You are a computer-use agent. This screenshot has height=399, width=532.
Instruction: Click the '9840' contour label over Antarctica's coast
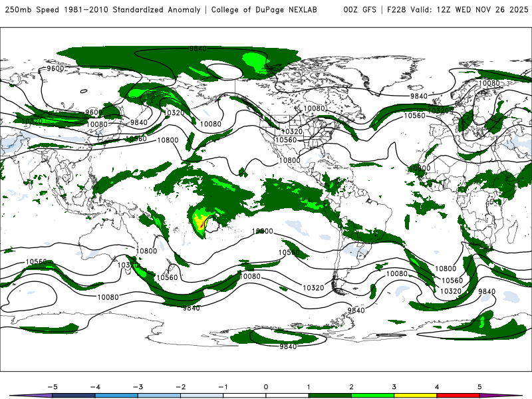288,346
